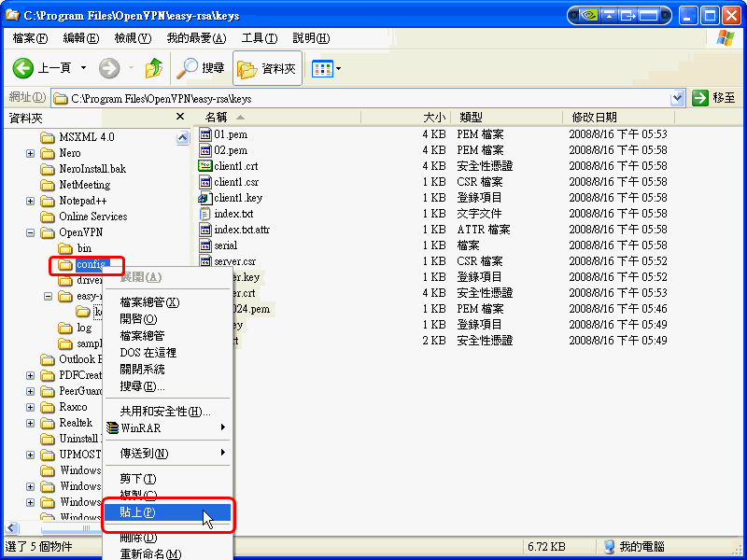Expand the UPMOST folder node
The height and width of the screenshot is (560, 747).
tap(31, 455)
